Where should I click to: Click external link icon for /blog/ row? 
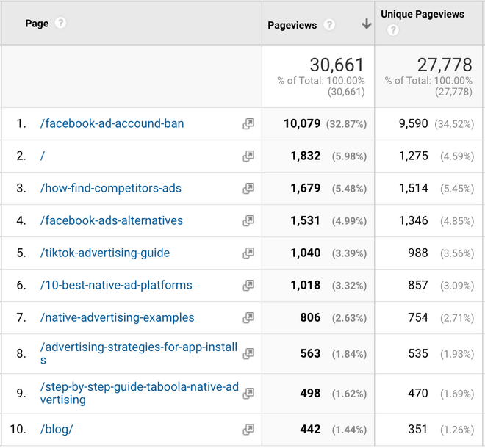[248, 429]
